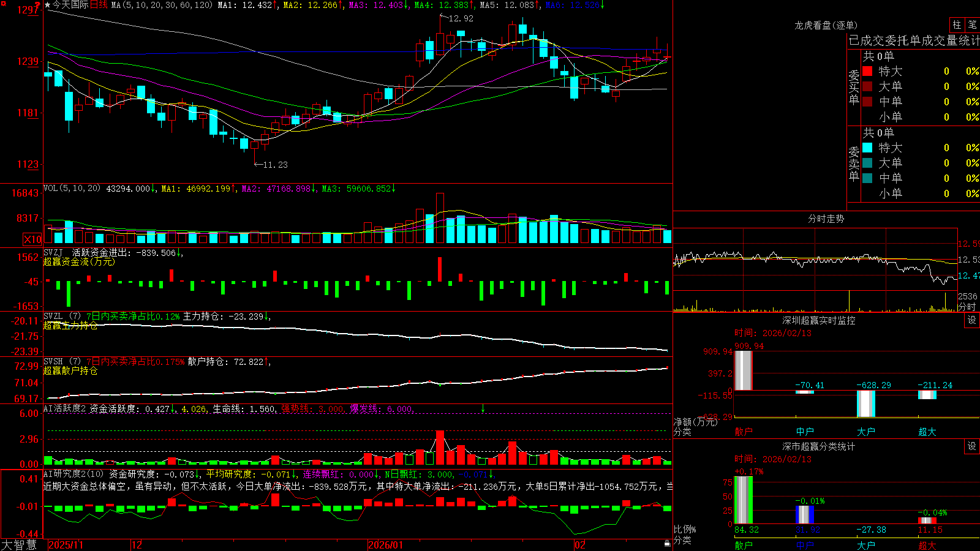Click the AI活跃度2 indicator label
Image resolution: width=980 pixels, height=551 pixels.
65,408
